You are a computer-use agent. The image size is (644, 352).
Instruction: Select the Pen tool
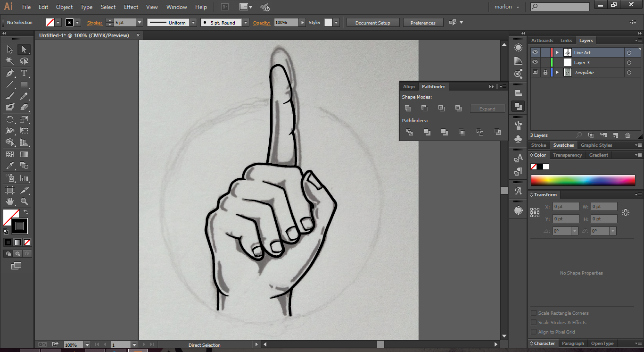[x=10, y=73]
